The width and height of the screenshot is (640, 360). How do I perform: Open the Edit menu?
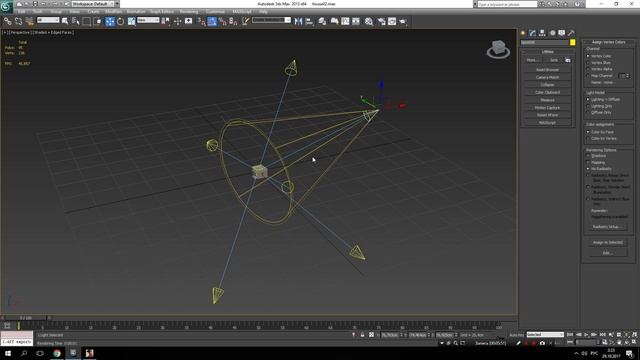coord(22,11)
